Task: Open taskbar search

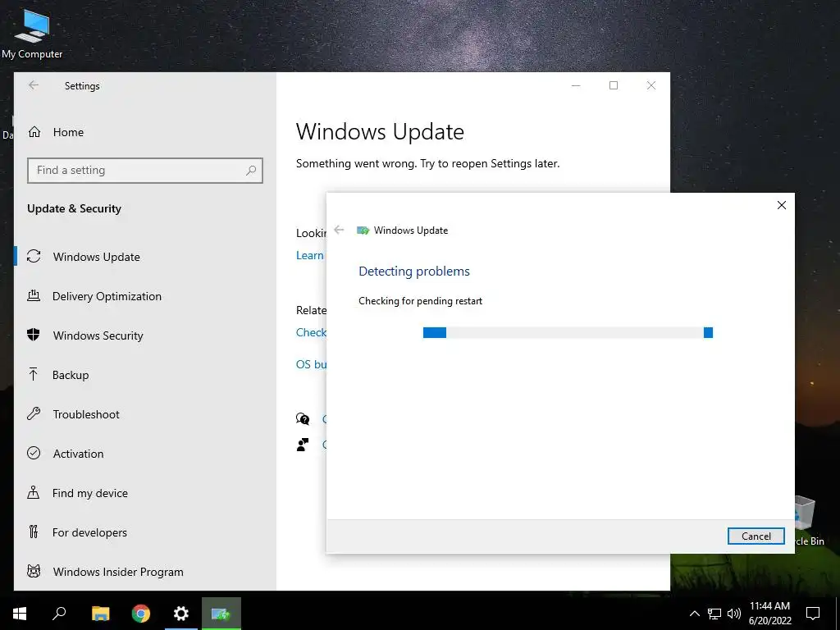Action: [59, 614]
